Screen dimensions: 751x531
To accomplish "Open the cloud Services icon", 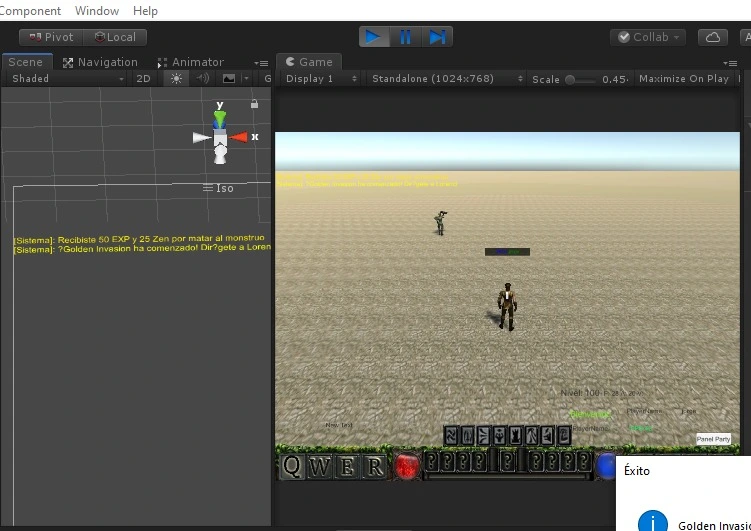I will (713, 37).
